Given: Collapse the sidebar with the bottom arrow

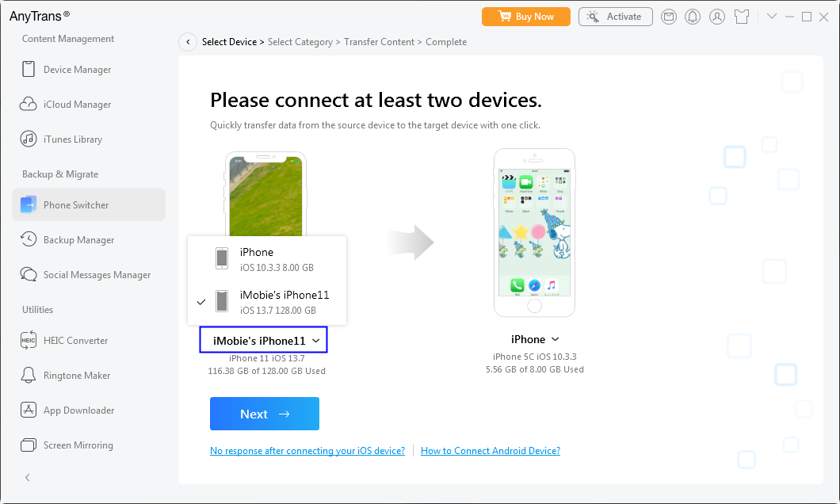Looking at the screenshot, I should point(27,477).
